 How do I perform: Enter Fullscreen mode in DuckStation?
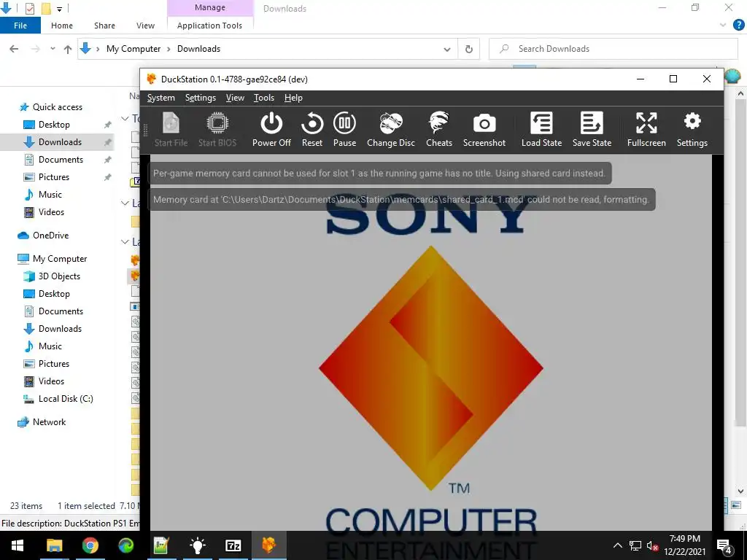pos(646,130)
